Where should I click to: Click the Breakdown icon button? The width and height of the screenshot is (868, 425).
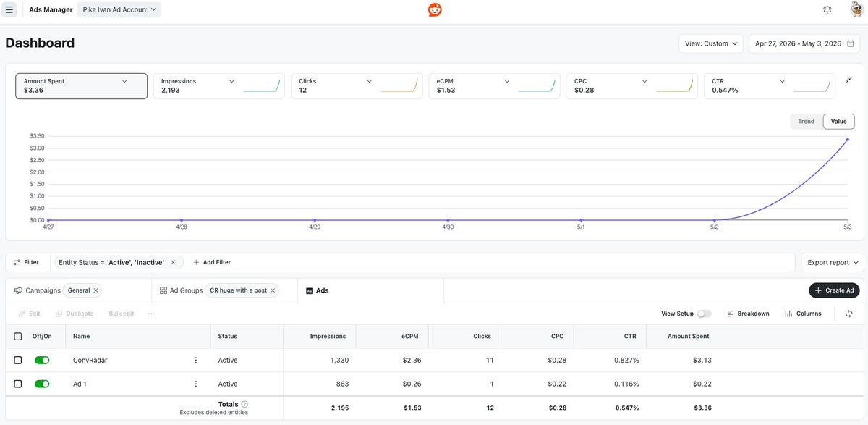click(x=748, y=314)
